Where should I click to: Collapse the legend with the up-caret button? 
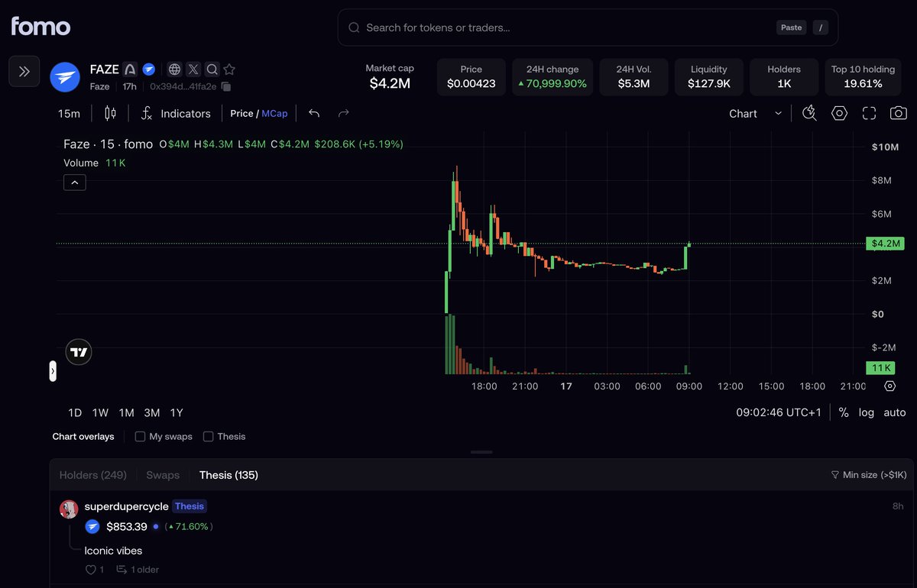click(x=74, y=183)
